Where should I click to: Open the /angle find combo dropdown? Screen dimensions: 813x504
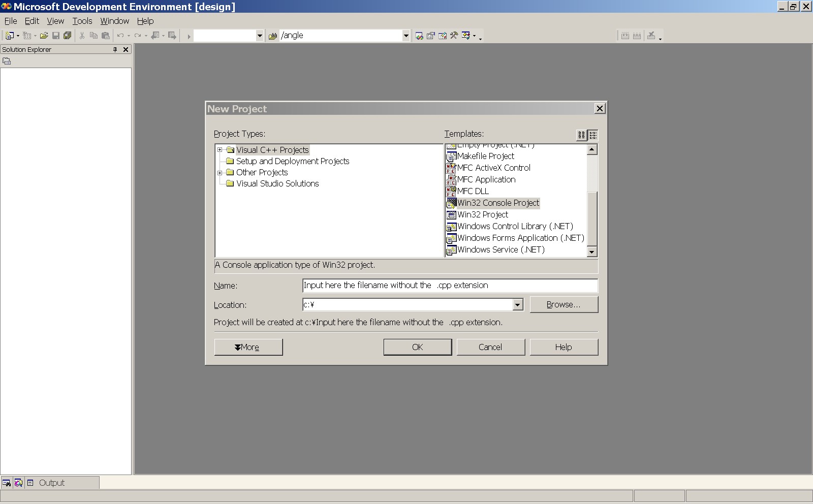[405, 36]
